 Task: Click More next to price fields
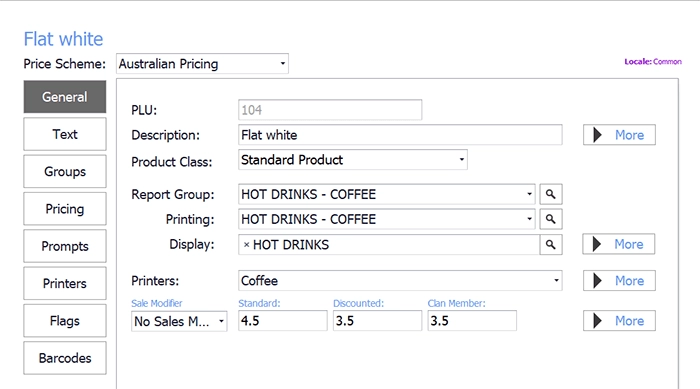pyautogui.click(x=619, y=321)
